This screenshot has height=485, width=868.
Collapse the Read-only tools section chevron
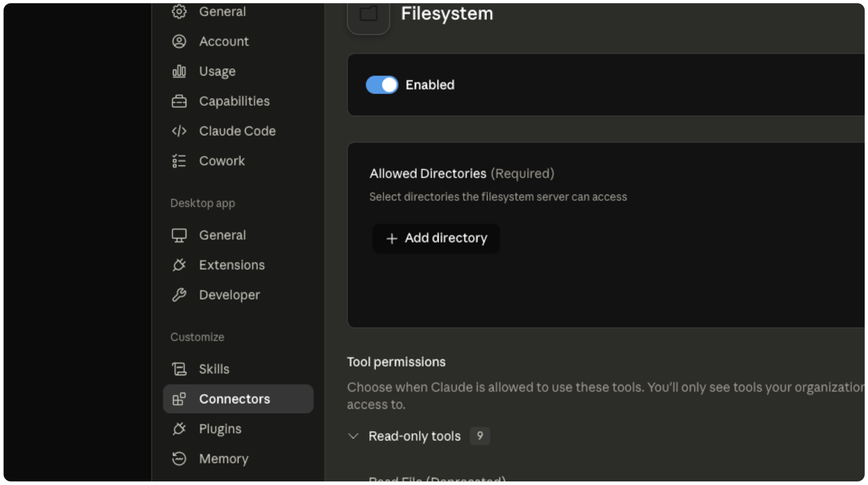coord(354,436)
